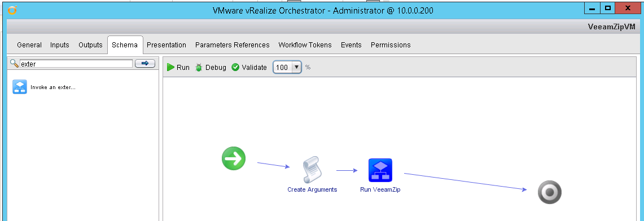Select the Create Arguments script element
The image size is (644, 221).
point(312,169)
